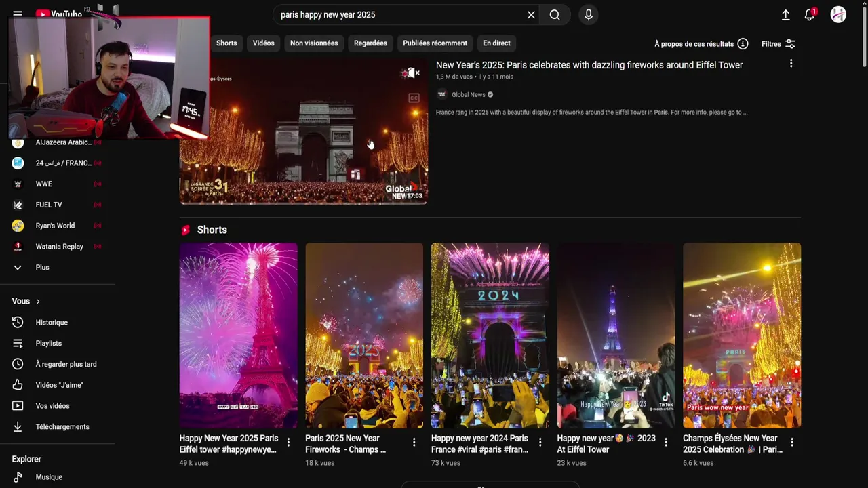
Task: Select the Publiées récemment filter chip
Action: click(435, 43)
